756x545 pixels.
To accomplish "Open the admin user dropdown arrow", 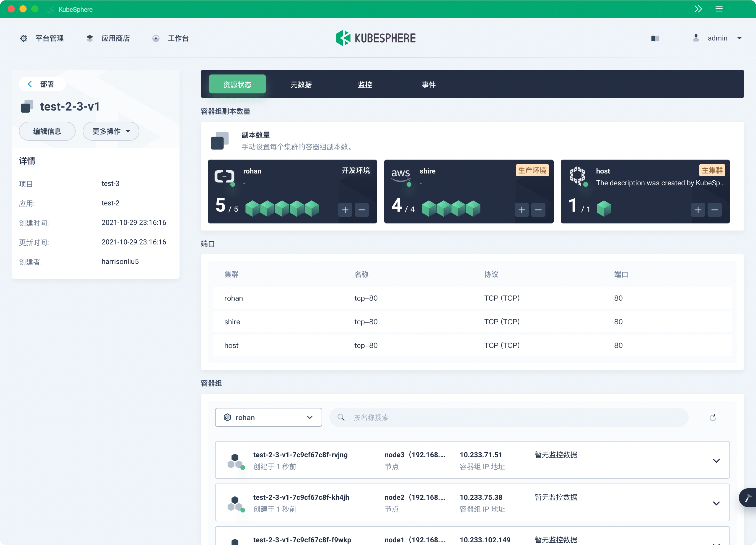I will [x=739, y=38].
